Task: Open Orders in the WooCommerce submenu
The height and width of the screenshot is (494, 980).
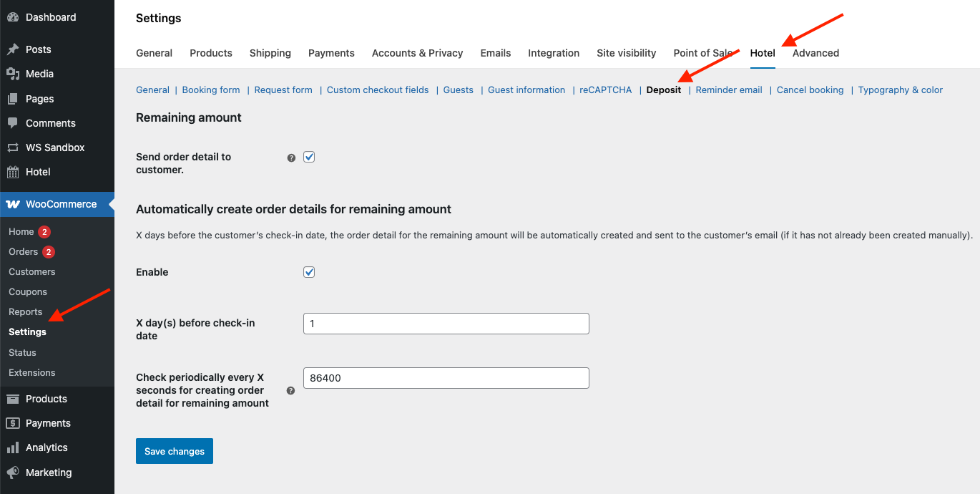Action: pos(23,252)
